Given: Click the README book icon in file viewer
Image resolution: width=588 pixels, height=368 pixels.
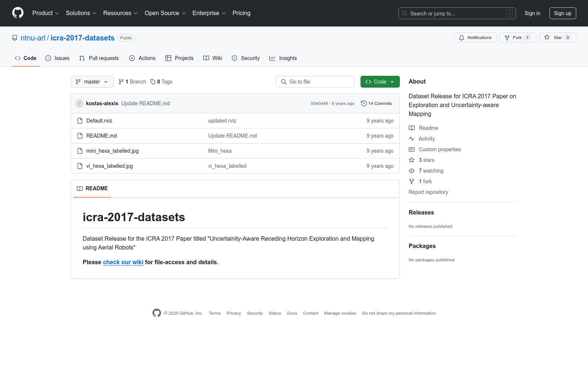Looking at the screenshot, I should 80,188.
